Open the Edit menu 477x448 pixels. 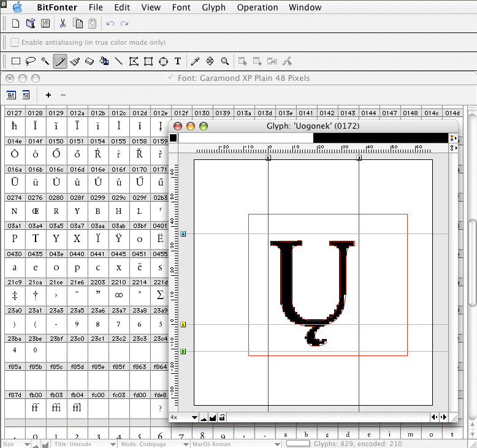coord(122,7)
